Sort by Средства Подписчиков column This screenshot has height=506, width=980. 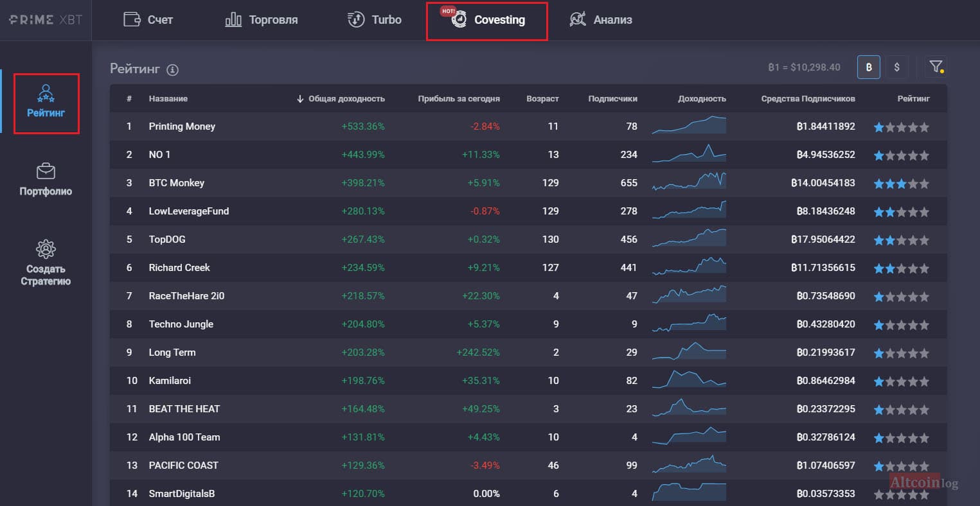808,98
